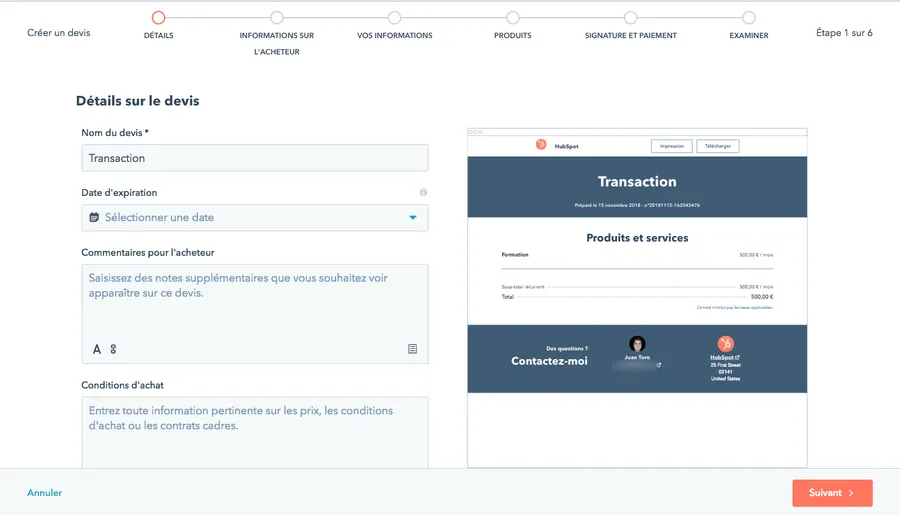
Task: Go to Signature et paiement step
Action: coord(630,18)
